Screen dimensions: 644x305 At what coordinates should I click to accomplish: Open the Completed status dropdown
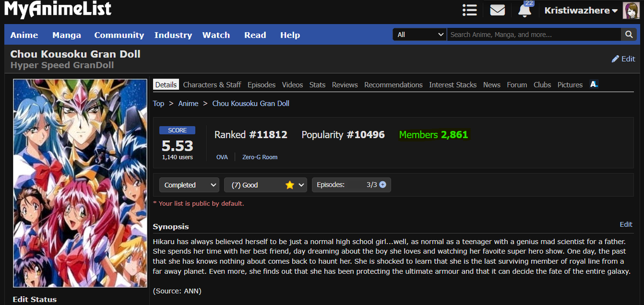pos(189,185)
